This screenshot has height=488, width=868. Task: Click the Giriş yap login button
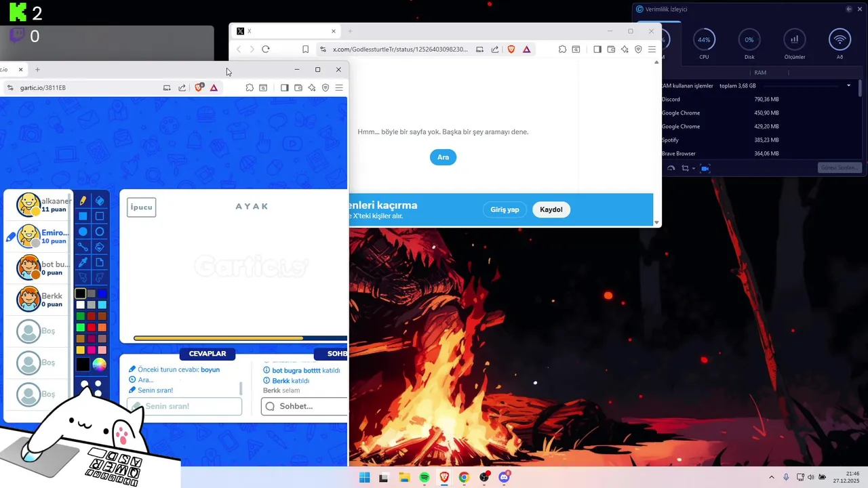point(505,209)
